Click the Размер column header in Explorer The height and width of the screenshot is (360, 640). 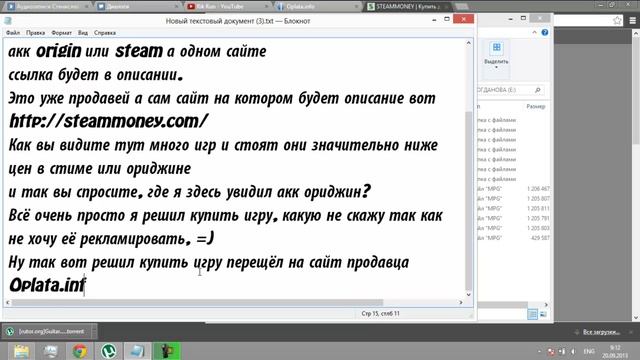tap(536, 107)
